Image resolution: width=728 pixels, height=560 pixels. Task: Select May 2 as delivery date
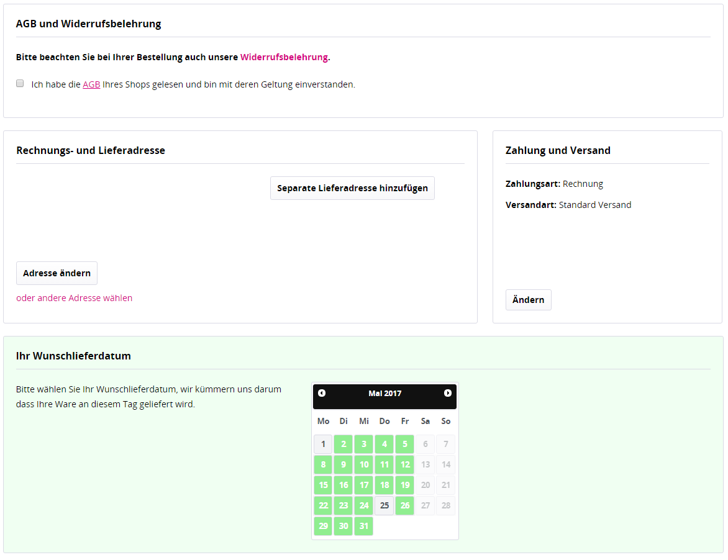[x=344, y=444]
